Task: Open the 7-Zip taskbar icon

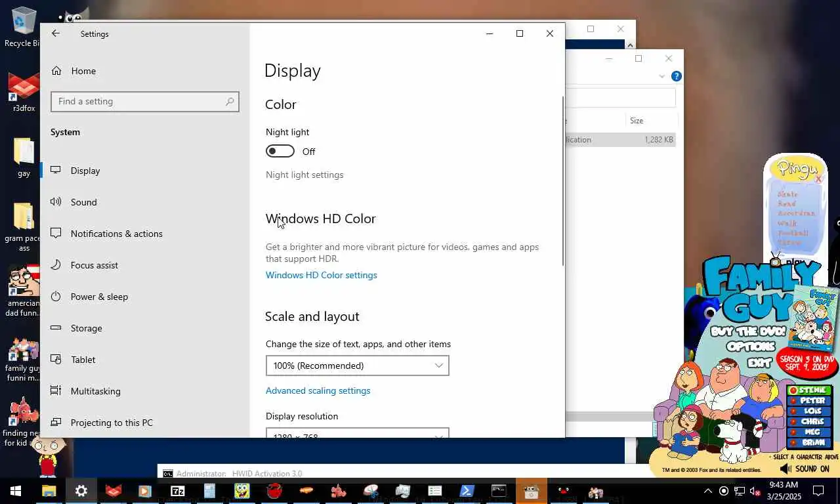Action: [x=178, y=491]
